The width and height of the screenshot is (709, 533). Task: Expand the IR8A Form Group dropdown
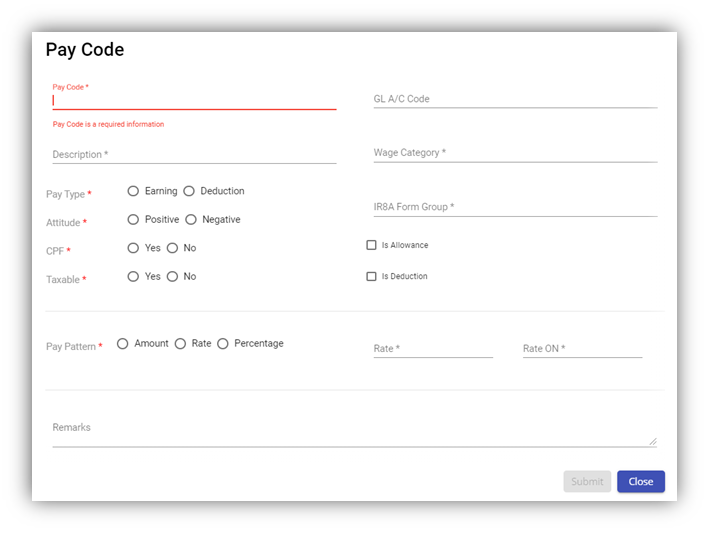coord(514,207)
